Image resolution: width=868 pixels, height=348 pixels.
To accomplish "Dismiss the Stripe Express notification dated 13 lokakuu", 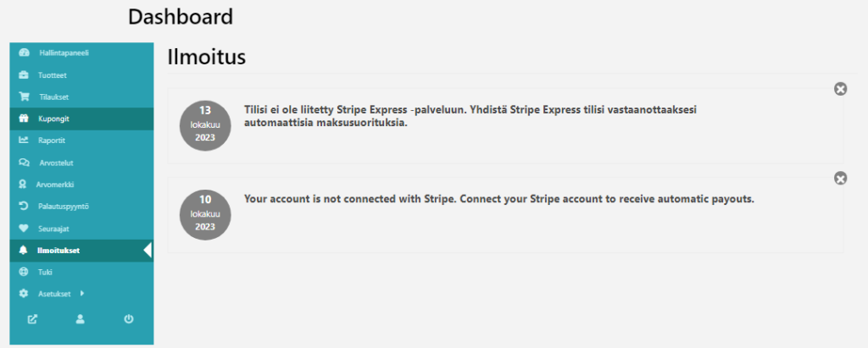I will [x=840, y=89].
